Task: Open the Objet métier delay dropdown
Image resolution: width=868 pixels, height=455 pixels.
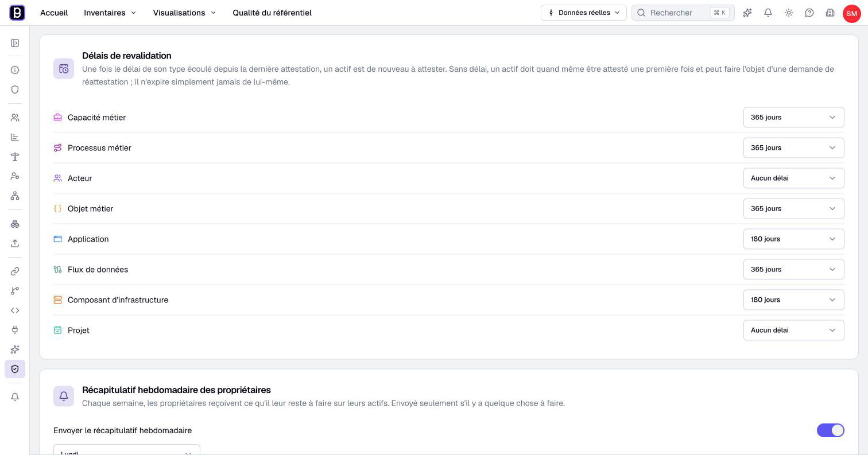Action: pos(793,209)
